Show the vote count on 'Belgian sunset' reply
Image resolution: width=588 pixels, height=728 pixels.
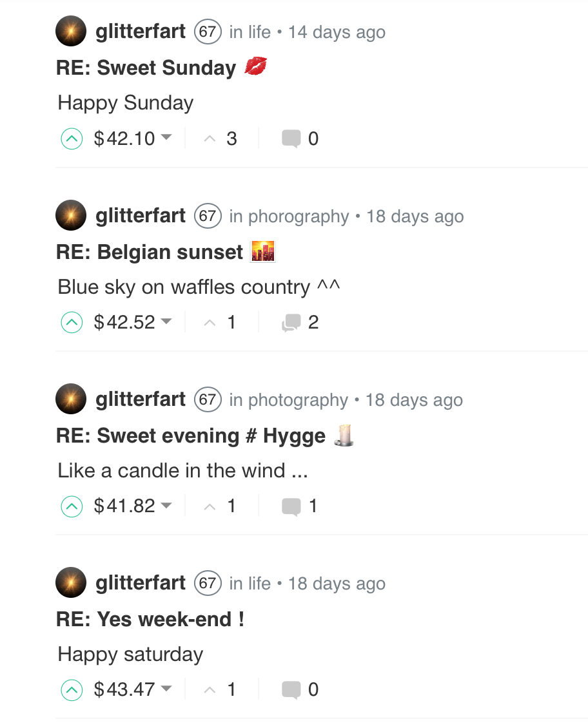click(231, 322)
